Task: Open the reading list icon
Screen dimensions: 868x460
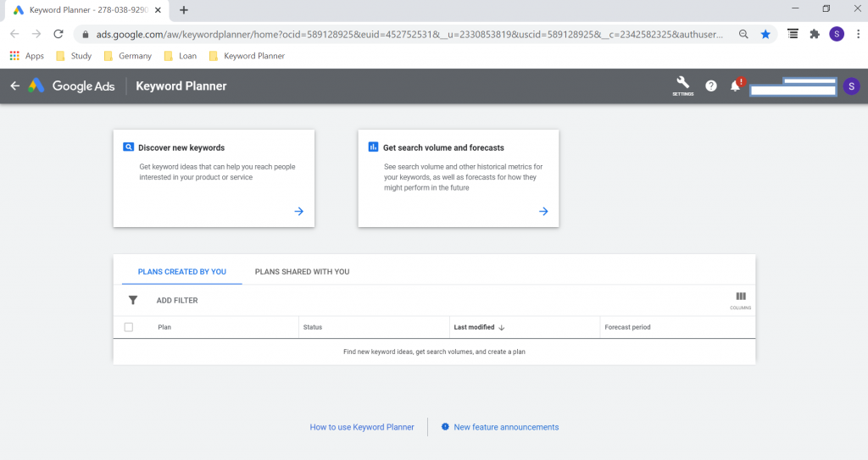Action: [x=793, y=34]
